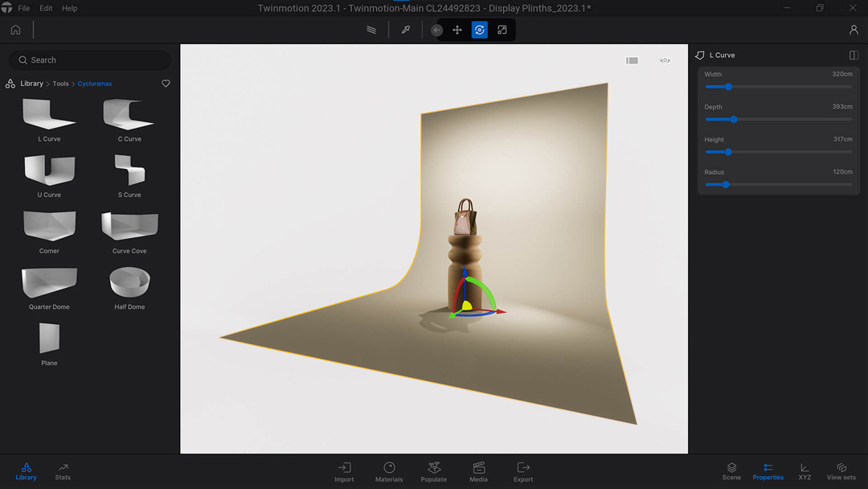Go to the Home screen

click(15, 30)
